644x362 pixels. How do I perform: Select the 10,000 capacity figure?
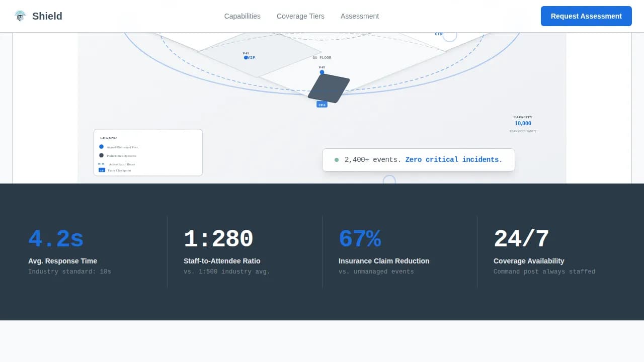tap(523, 123)
